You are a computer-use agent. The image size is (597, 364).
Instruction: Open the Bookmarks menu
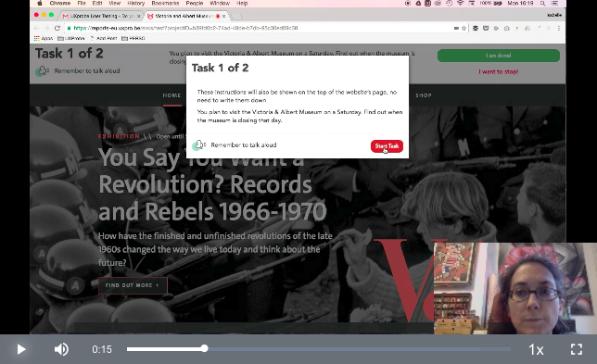point(165,4)
